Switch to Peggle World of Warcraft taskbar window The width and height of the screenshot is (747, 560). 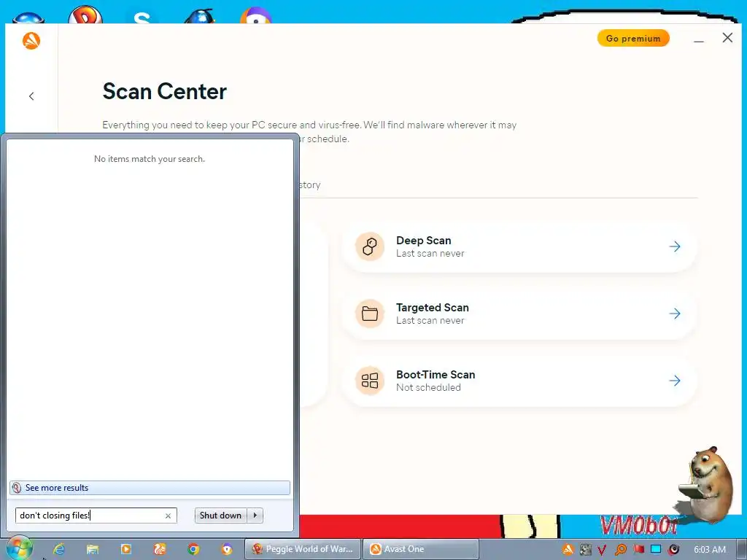coord(303,549)
